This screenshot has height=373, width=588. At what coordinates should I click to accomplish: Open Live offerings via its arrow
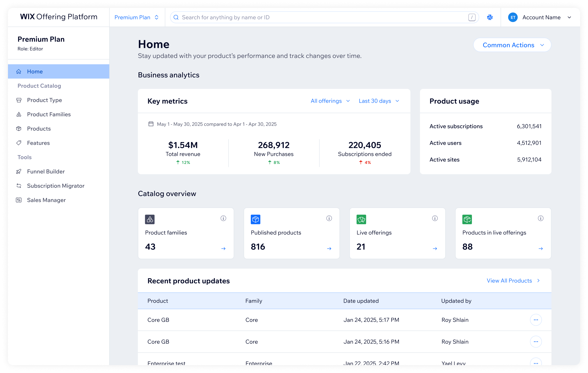pos(435,248)
